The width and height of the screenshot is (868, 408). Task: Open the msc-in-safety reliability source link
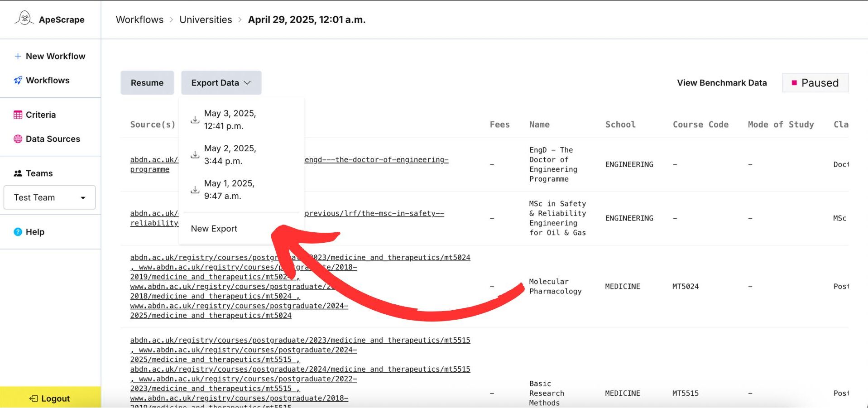374,213
